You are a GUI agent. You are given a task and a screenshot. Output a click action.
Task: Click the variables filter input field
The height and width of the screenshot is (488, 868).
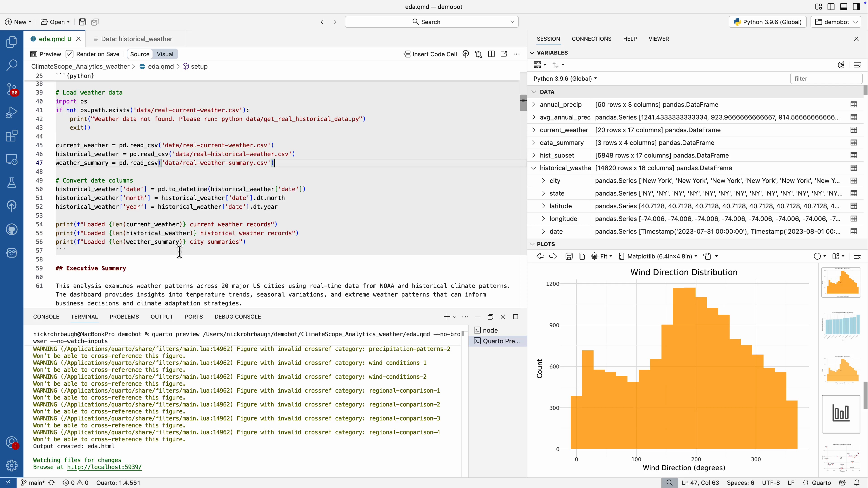tap(826, 78)
